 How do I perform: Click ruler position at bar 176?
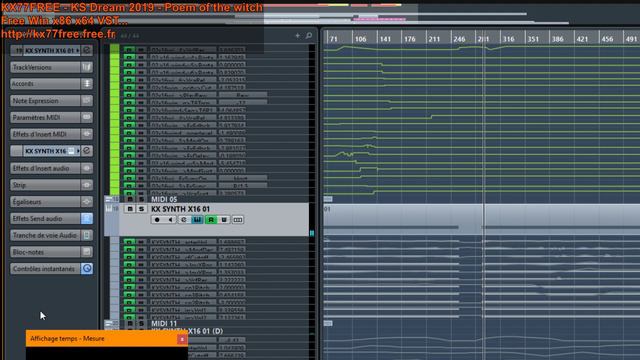(410, 39)
